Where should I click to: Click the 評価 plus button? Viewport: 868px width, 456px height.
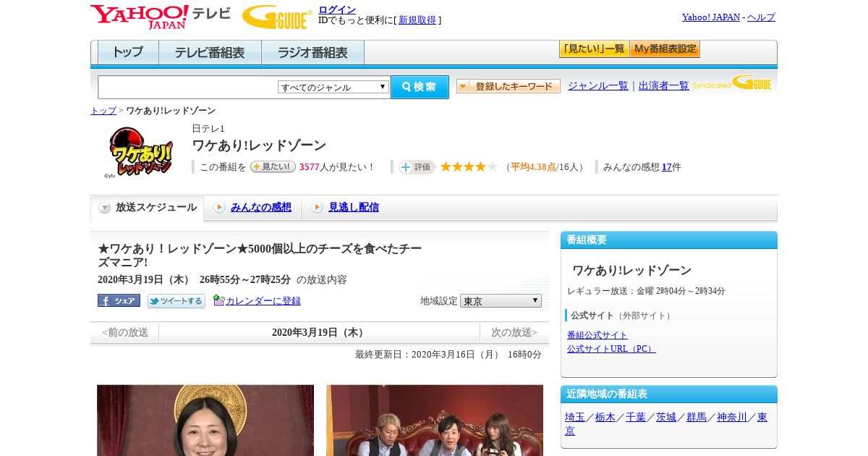[x=417, y=167]
